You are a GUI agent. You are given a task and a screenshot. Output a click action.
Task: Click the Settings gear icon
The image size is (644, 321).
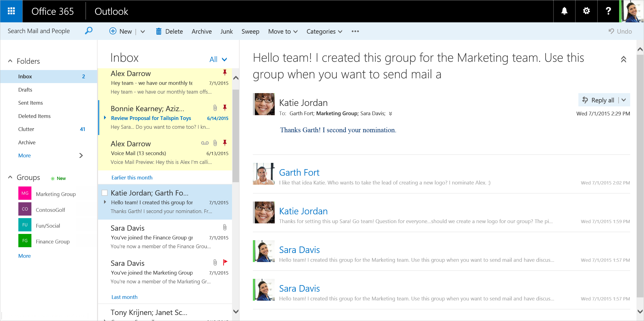(x=585, y=11)
